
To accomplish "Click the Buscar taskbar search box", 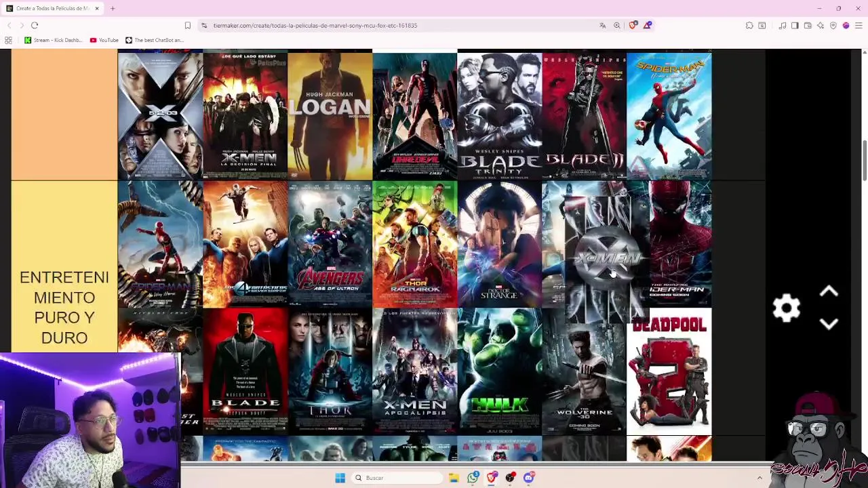I will tap(398, 478).
